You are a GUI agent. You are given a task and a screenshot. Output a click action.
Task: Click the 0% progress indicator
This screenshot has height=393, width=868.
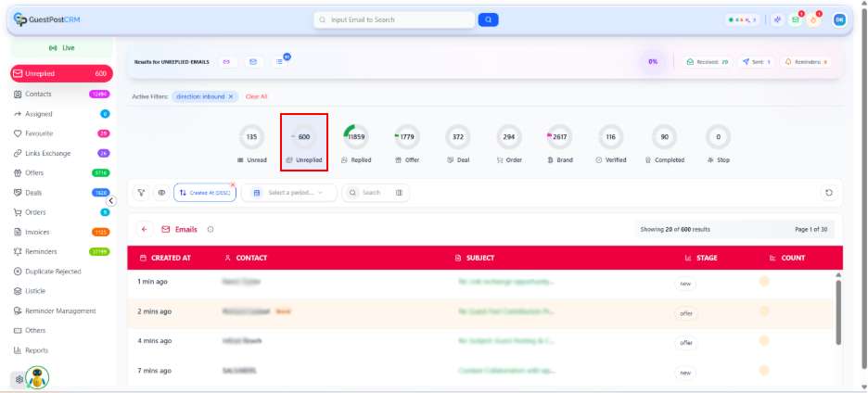(x=653, y=62)
